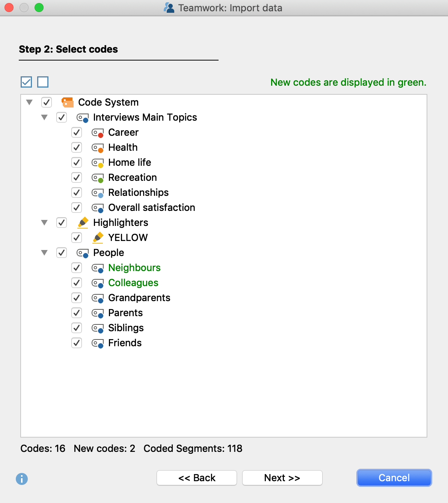Click the yellow color dot on Home life
This screenshot has width=448, height=503.
coord(101,165)
